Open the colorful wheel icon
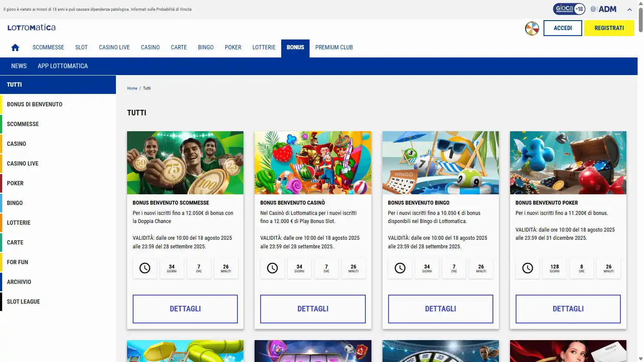The width and height of the screenshot is (644, 362). [x=532, y=28]
